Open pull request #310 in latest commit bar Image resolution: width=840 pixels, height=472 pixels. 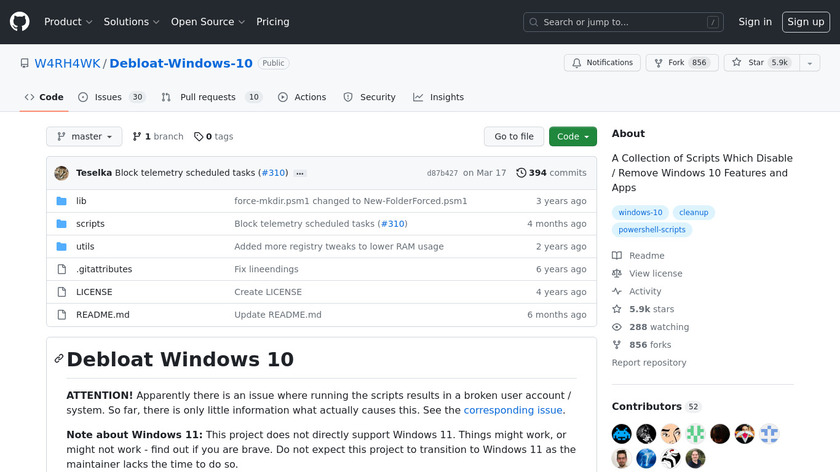pyautogui.click(x=273, y=173)
